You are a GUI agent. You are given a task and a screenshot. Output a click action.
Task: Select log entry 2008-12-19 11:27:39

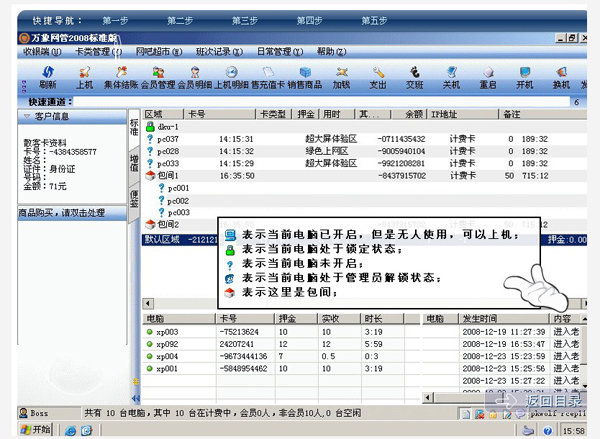(x=501, y=331)
